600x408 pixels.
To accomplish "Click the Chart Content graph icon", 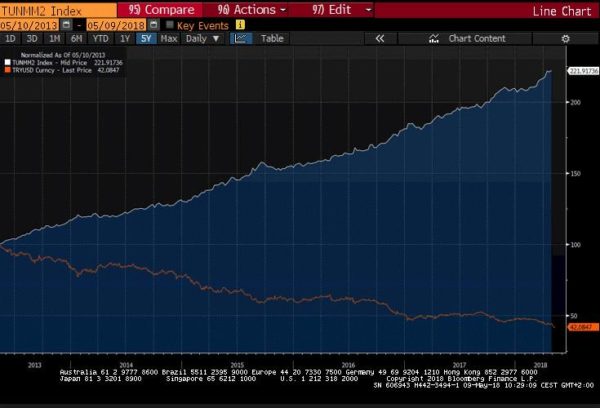I will (x=434, y=38).
